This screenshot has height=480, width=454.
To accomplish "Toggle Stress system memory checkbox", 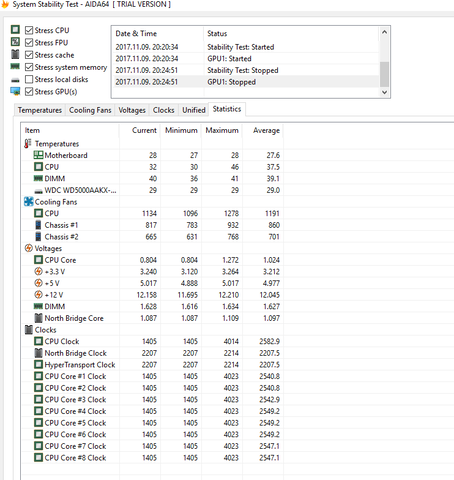I will pyautogui.click(x=29, y=67).
